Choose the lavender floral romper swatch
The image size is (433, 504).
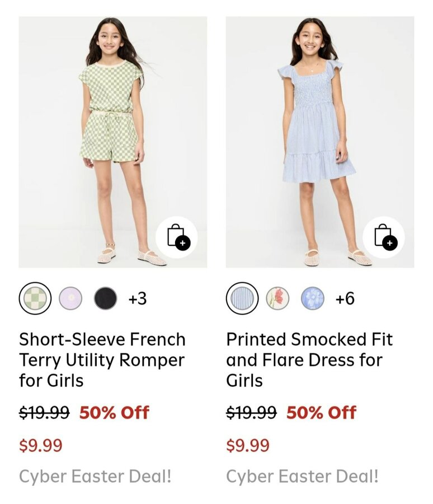click(x=70, y=298)
